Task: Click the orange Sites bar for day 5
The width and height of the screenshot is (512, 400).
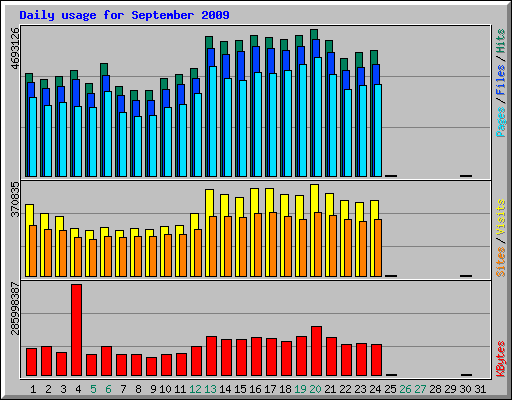Action: (x=93, y=258)
